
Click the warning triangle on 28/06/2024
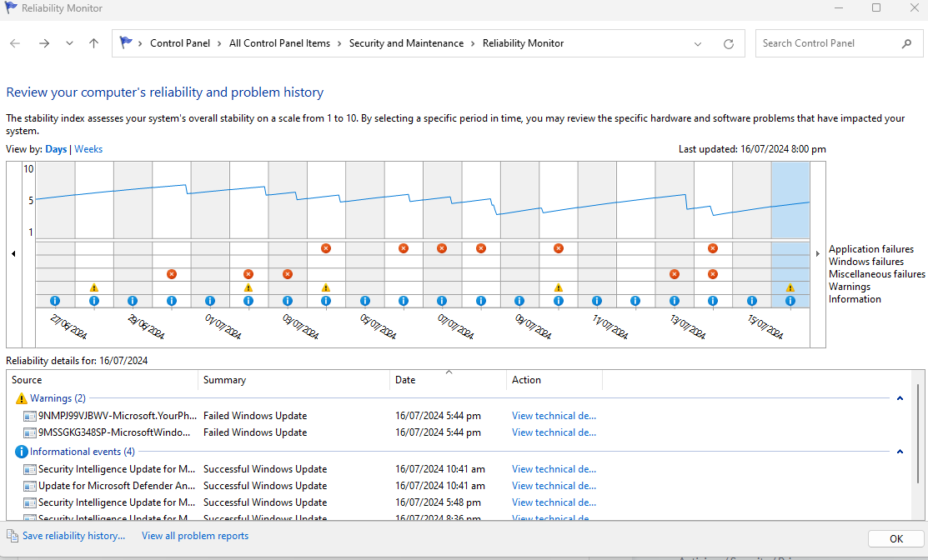tap(93, 288)
